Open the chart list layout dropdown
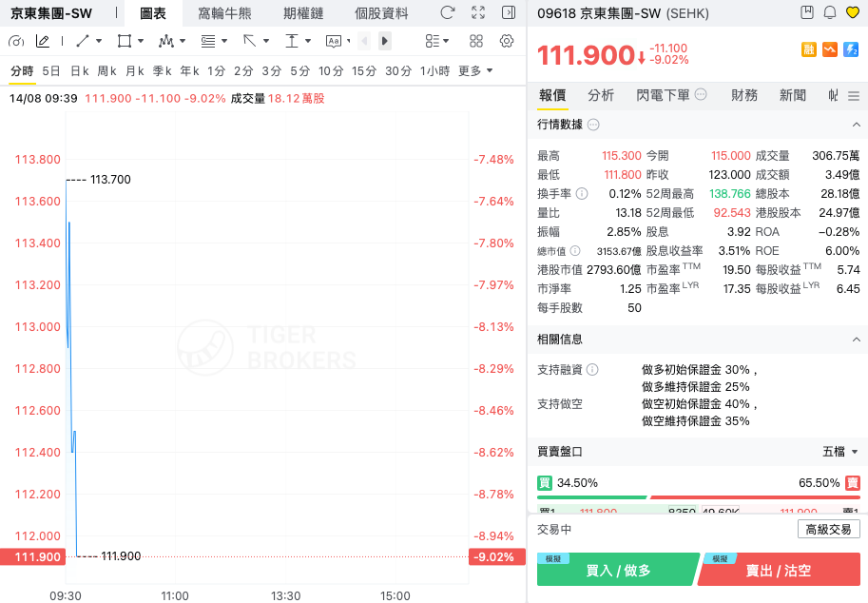This screenshot has height=603, width=868. pos(436,41)
